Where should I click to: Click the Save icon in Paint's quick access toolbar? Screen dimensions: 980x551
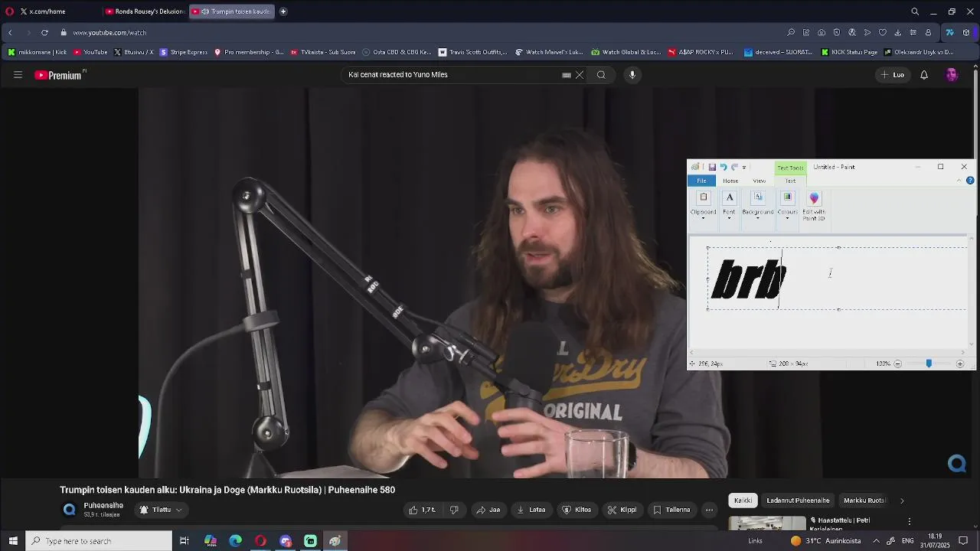point(712,167)
